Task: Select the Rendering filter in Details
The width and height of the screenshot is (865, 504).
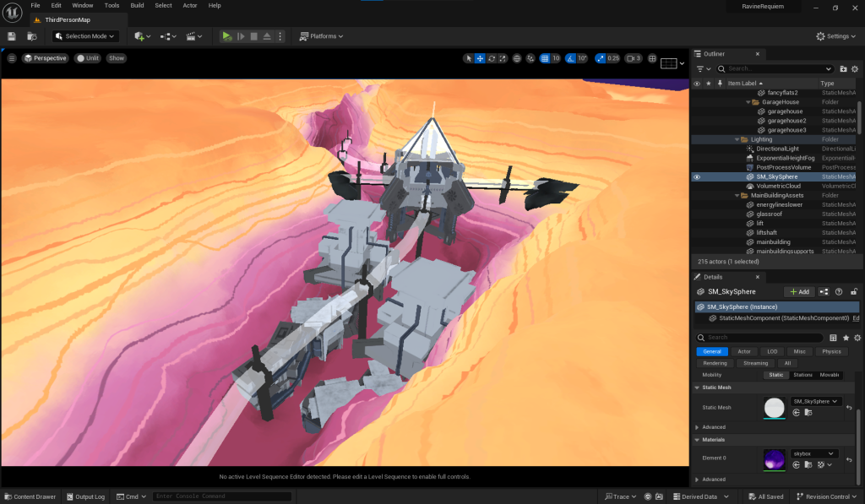Action: 715,363
